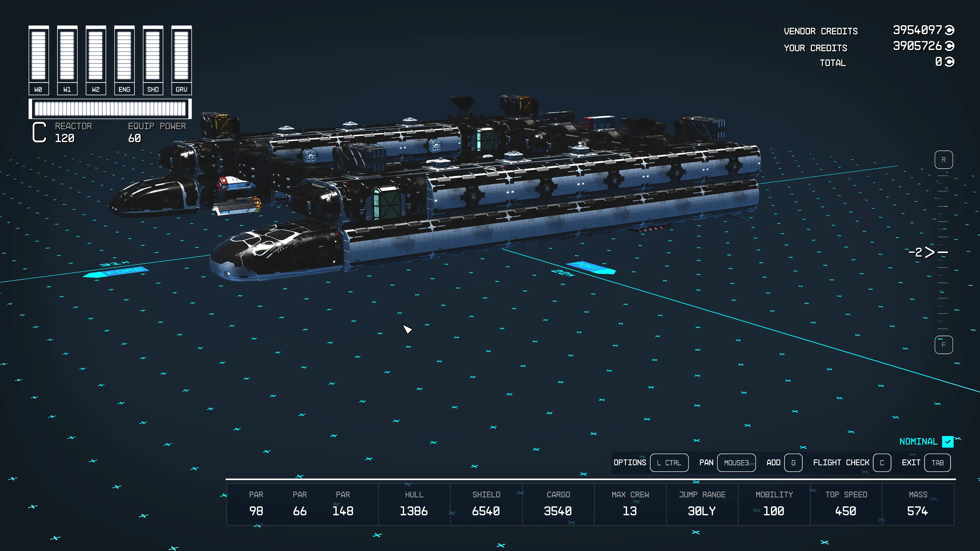Click the third PAR weapon stat 148
Screen dimensions: 980x551
[x=343, y=511]
